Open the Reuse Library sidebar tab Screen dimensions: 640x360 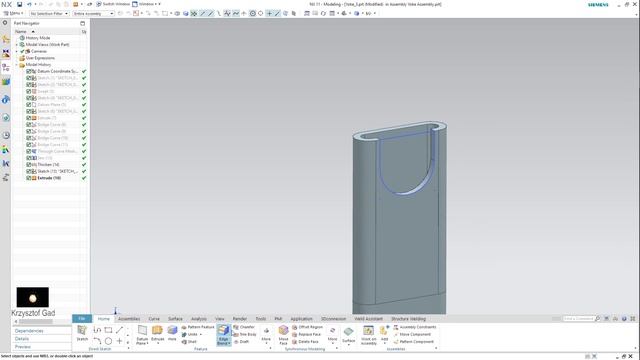6,82
